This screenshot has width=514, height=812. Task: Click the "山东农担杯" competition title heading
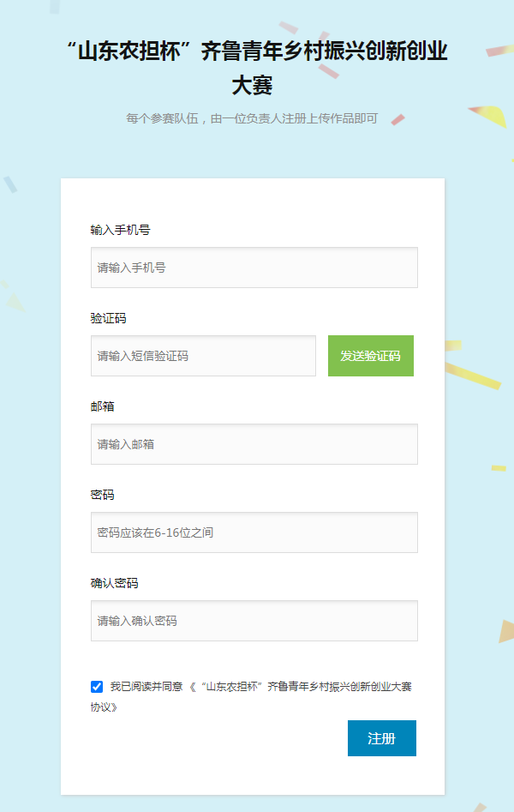(257, 51)
